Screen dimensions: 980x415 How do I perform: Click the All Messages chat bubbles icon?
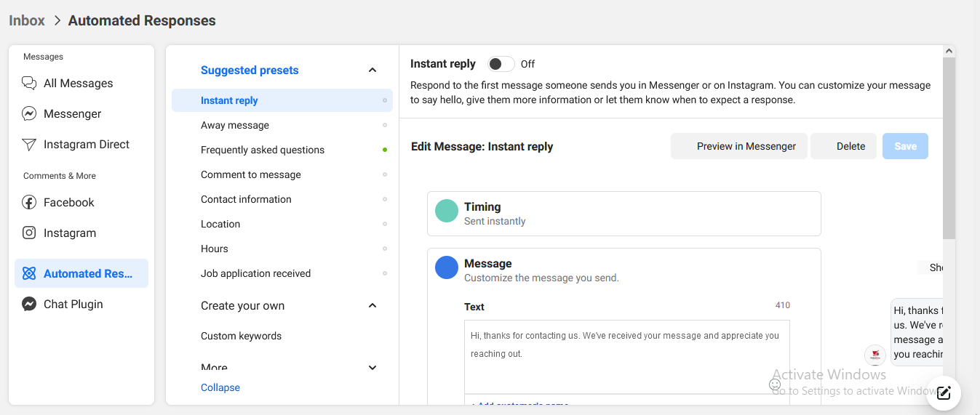tap(29, 83)
